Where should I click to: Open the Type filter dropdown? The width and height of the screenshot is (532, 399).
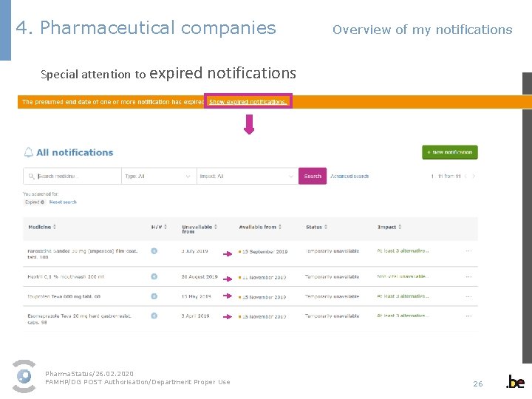(x=158, y=176)
